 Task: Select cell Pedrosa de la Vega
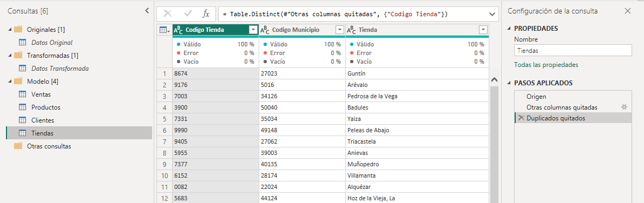click(417, 97)
